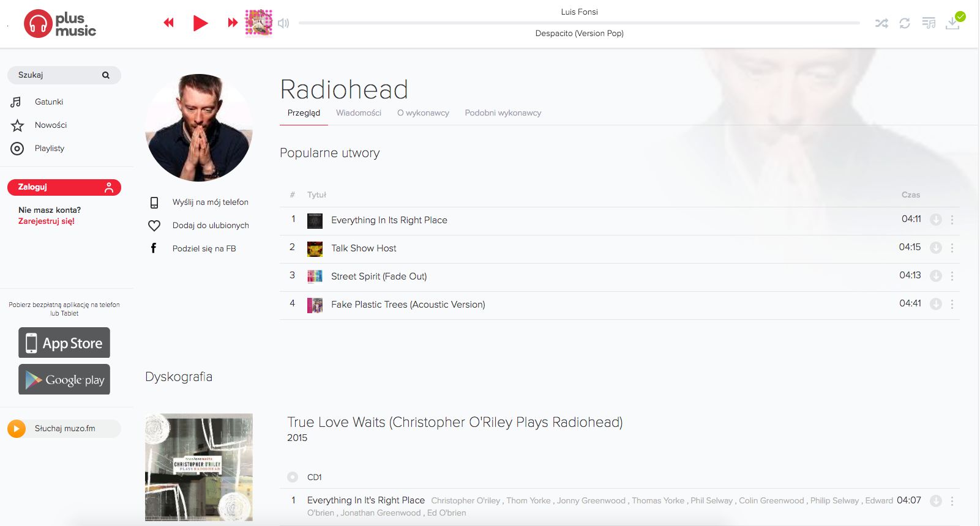The height and width of the screenshot is (526, 980).
Task: Click the playback progress bar
Action: click(579, 23)
